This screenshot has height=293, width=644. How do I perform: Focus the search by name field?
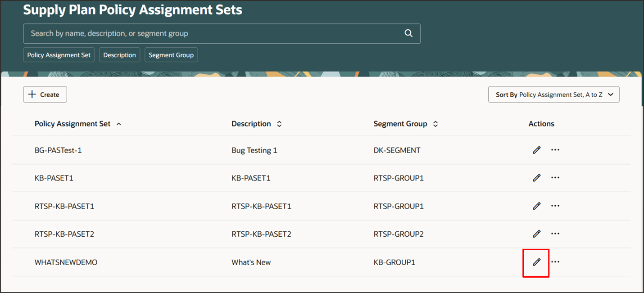[212, 33]
